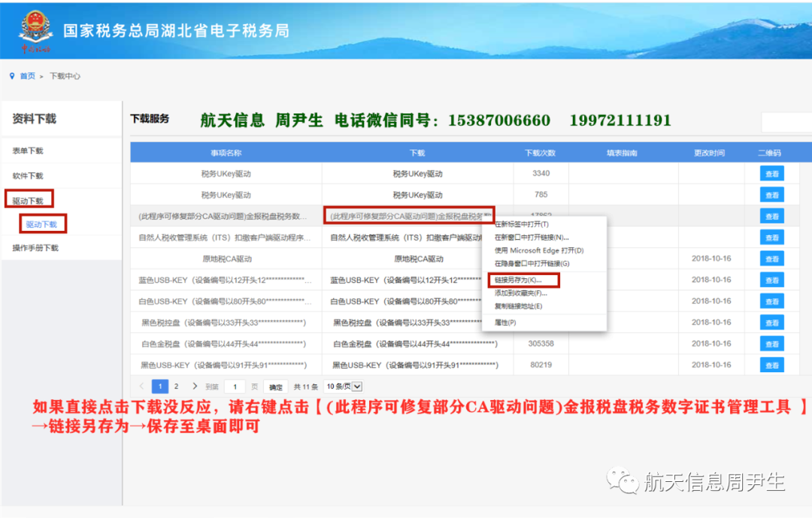Click 黑色USB-KEY link in the 下载 column
This screenshot has width=812, height=518.
pyautogui.click(x=415, y=365)
